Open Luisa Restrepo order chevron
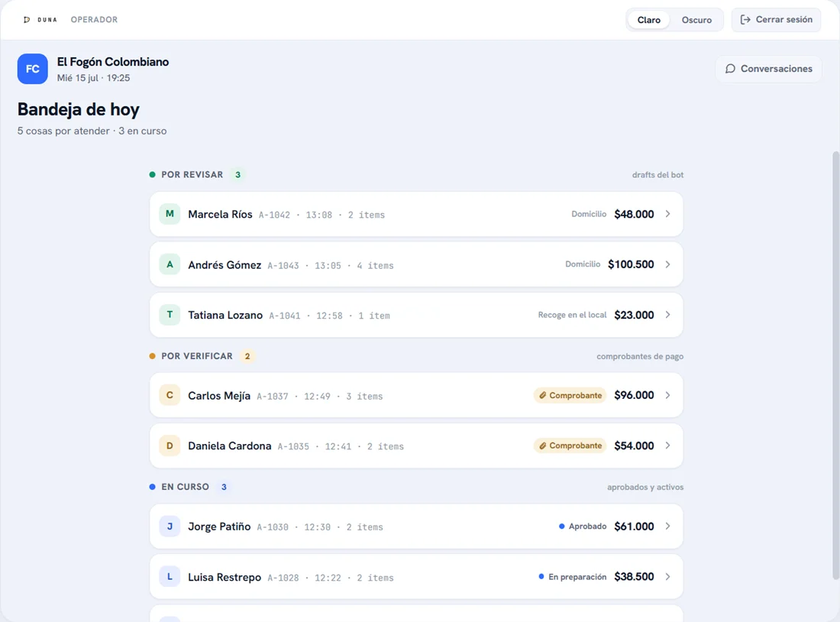Image resolution: width=840 pixels, height=622 pixels. pos(667,576)
